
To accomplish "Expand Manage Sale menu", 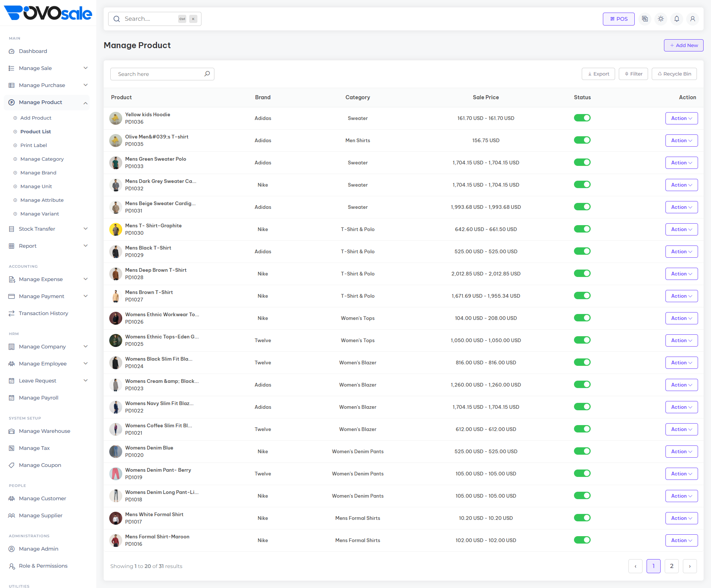I will coord(47,68).
